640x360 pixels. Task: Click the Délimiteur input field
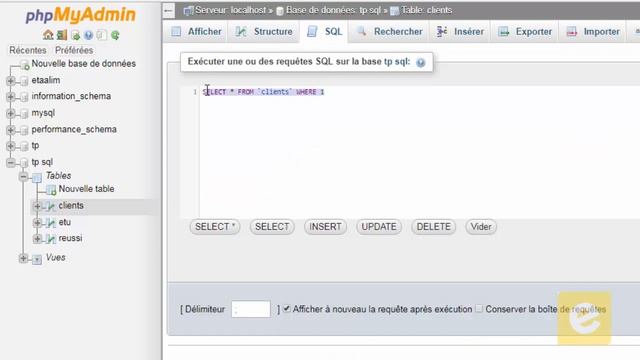click(251, 309)
